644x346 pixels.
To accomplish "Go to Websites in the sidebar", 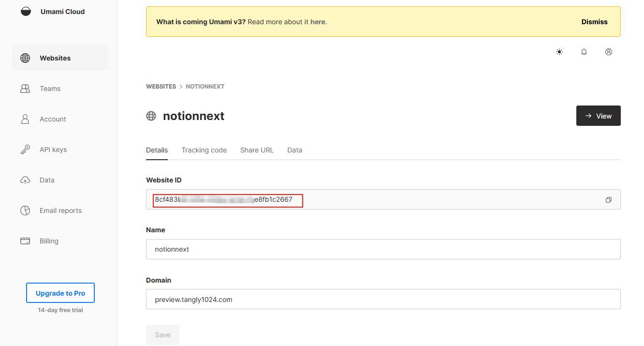I will 60,58.
